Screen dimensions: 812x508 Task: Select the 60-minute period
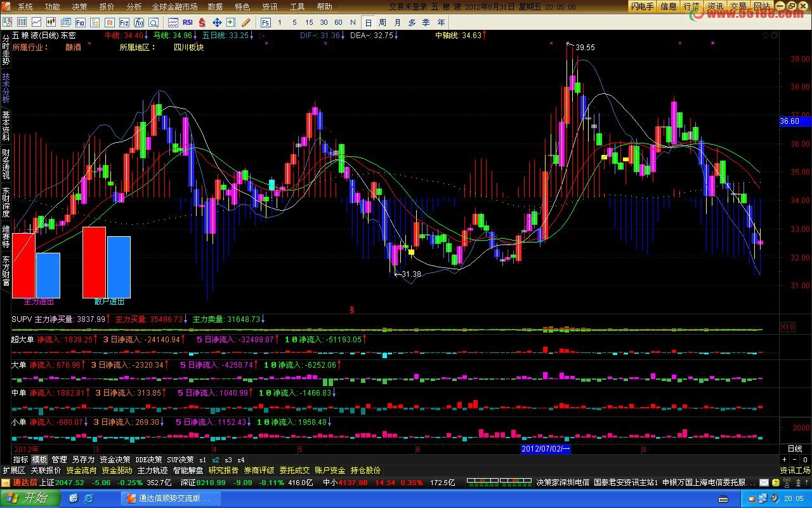[338, 22]
